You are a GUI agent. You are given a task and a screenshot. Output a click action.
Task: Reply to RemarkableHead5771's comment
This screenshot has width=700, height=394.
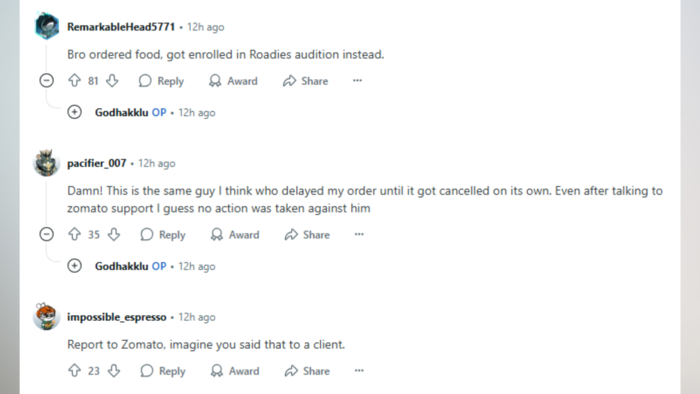tap(161, 81)
